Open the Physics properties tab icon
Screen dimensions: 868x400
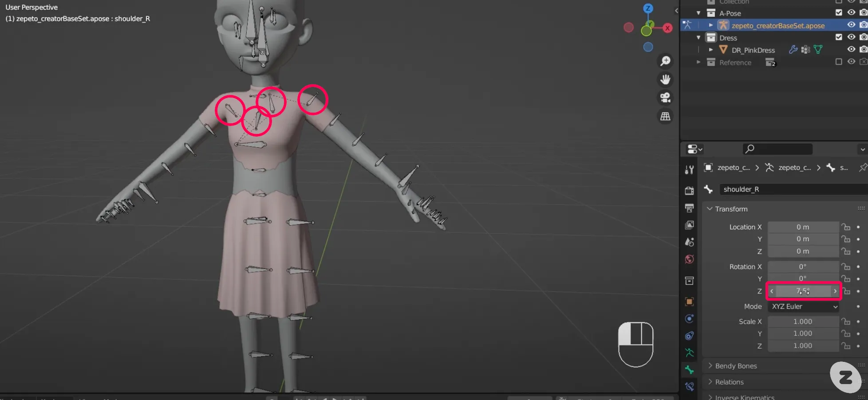point(689,319)
